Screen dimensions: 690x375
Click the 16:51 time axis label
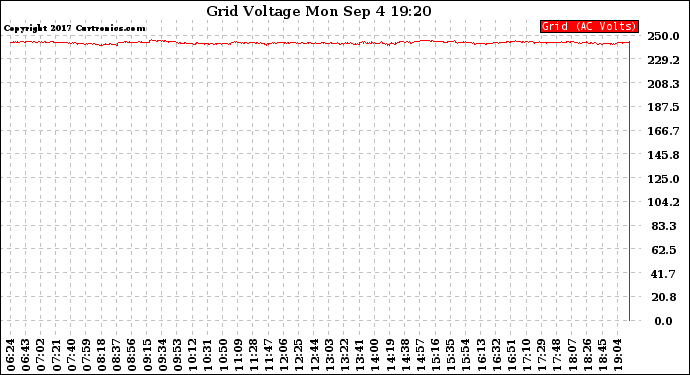pyautogui.click(x=511, y=355)
